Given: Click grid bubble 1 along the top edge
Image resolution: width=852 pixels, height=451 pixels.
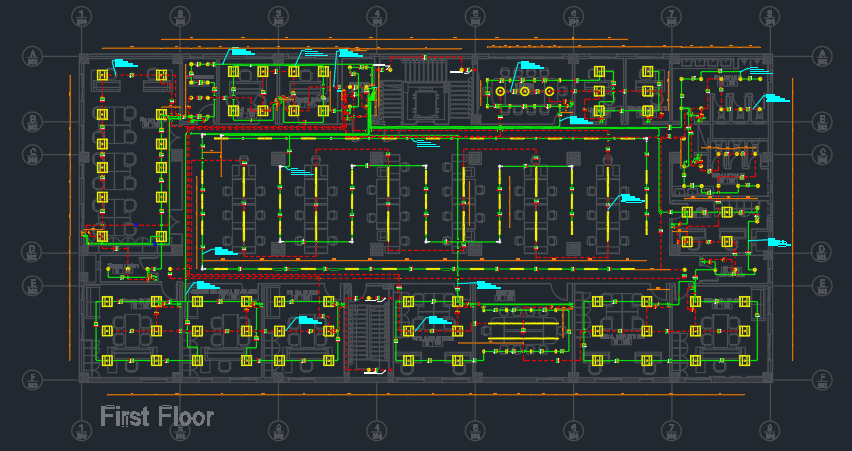Looking at the screenshot, I should point(82,17).
